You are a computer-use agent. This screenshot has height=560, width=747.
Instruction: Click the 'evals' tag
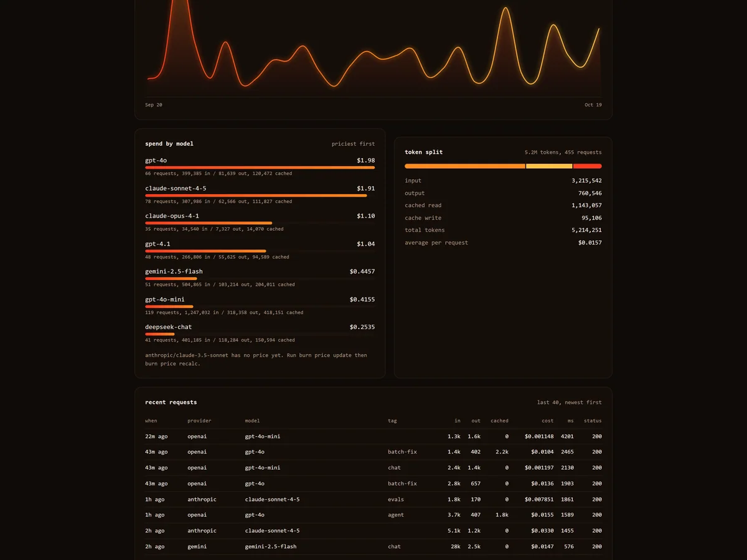pyautogui.click(x=396, y=499)
